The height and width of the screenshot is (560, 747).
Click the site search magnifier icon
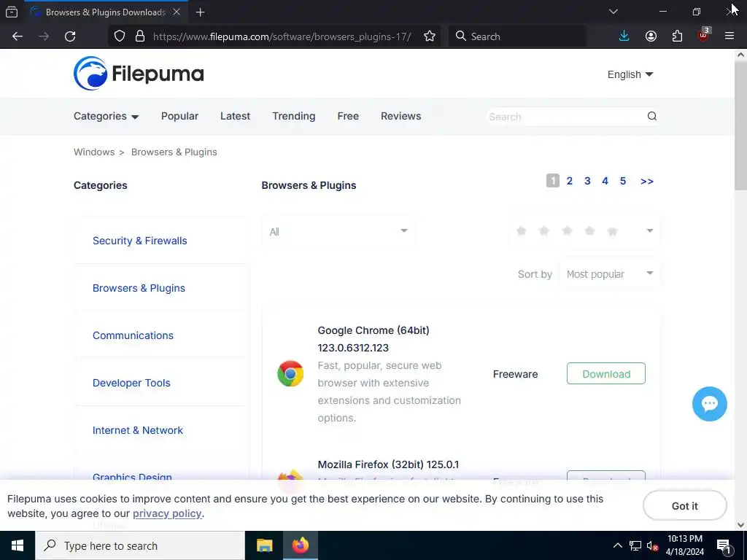[x=651, y=116]
